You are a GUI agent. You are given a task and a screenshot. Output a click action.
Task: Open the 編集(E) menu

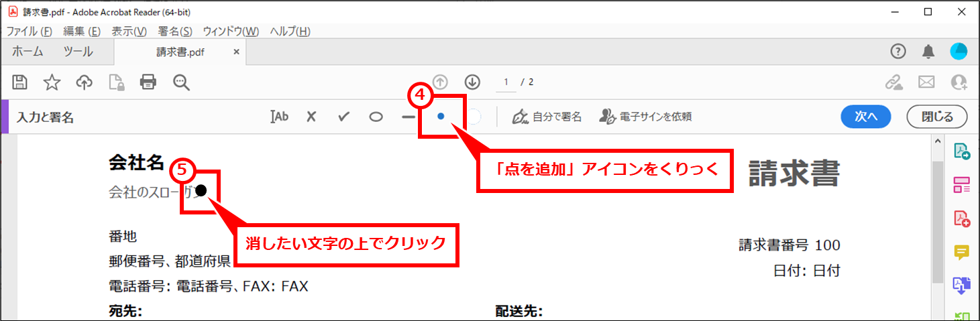pyautogui.click(x=82, y=31)
